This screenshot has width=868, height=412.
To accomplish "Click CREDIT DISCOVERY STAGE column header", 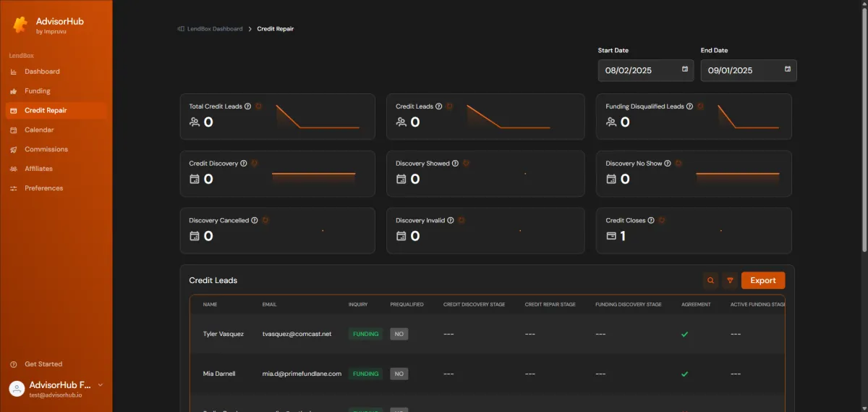I will pyautogui.click(x=475, y=305).
